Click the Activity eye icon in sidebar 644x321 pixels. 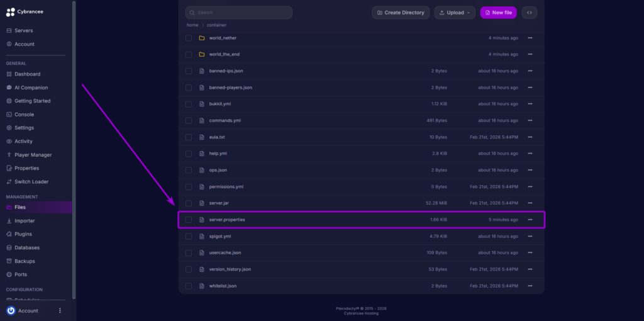[9, 142]
